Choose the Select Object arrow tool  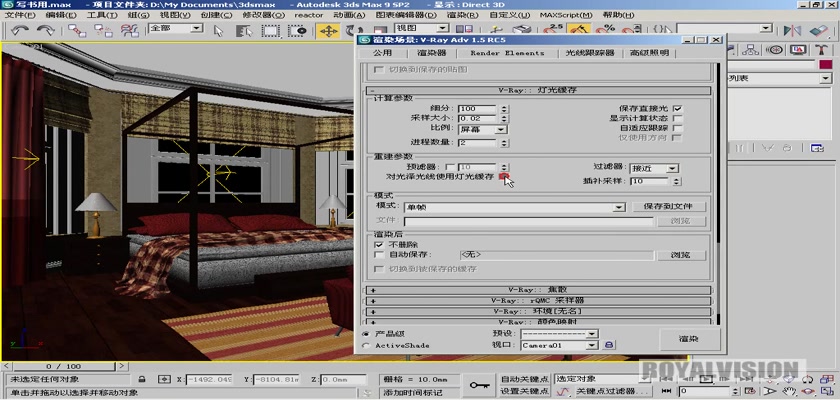click(x=218, y=31)
